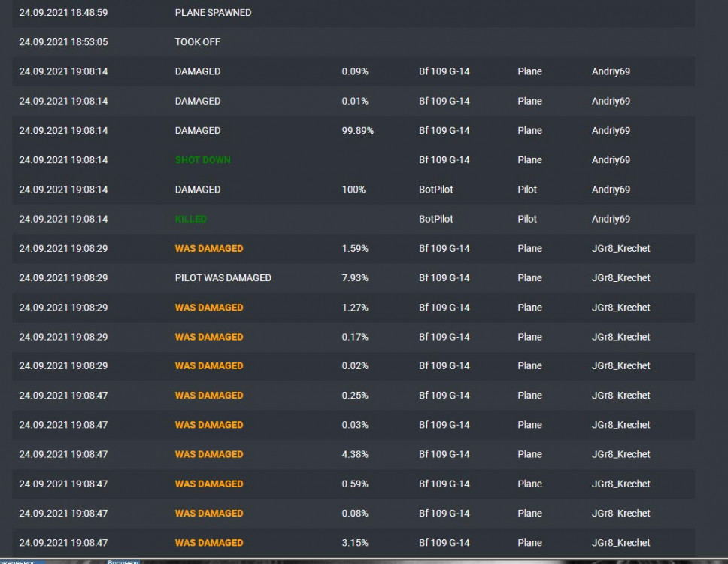Image resolution: width=728 pixels, height=564 pixels.
Task: Click the 18:48:59 timestamp
Action: [x=63, y=13]
